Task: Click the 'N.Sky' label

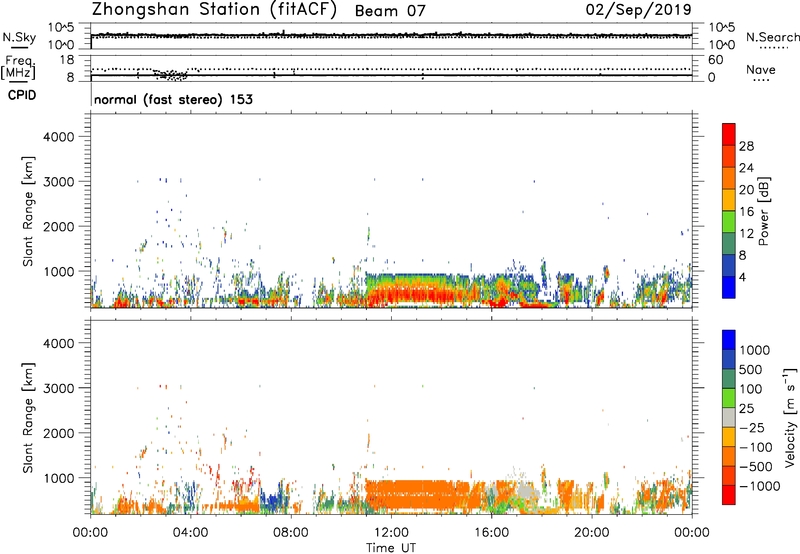Action: 19,37
